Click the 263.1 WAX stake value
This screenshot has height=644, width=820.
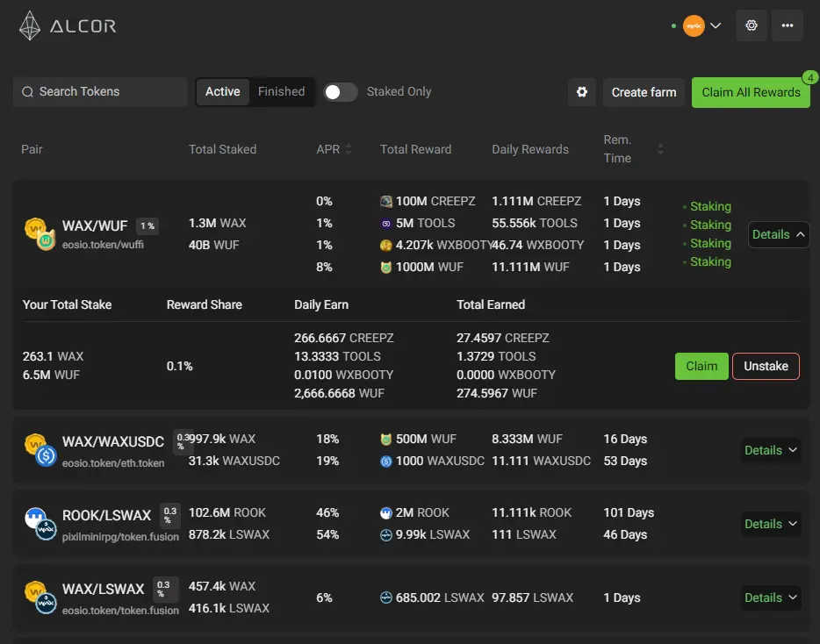click(x=53, y=356)
